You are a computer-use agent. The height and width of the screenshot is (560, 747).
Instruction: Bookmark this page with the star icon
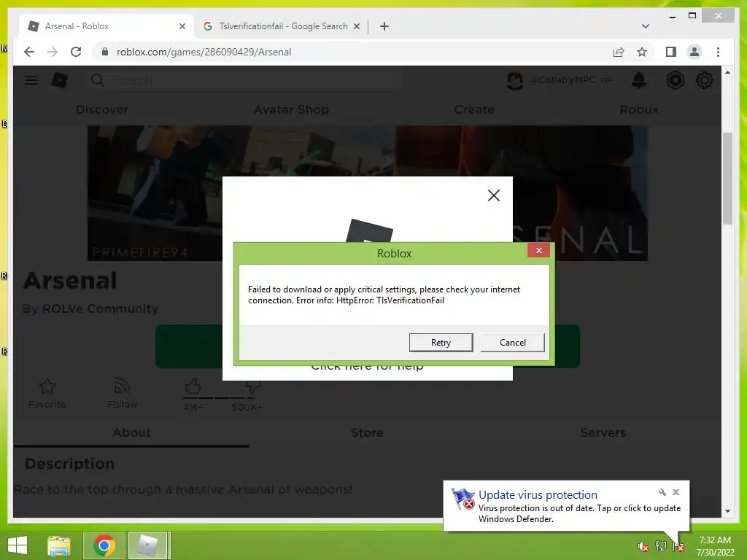pos(642,52)
